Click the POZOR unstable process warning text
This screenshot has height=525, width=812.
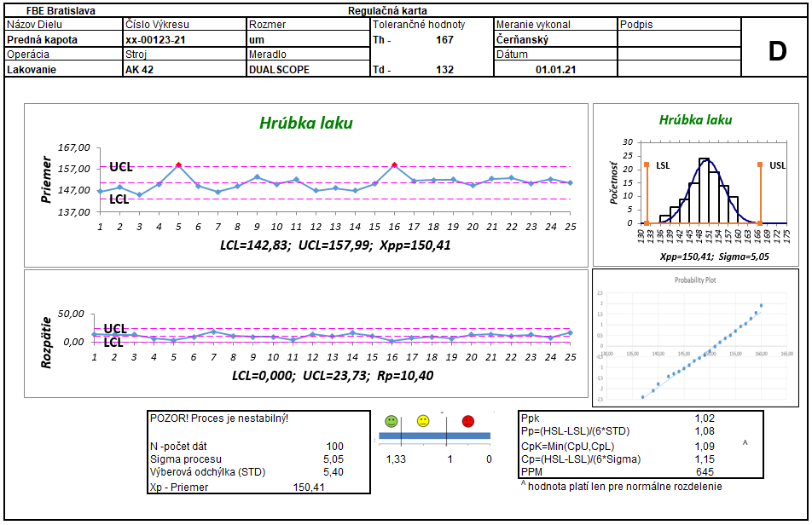point(219,418)
